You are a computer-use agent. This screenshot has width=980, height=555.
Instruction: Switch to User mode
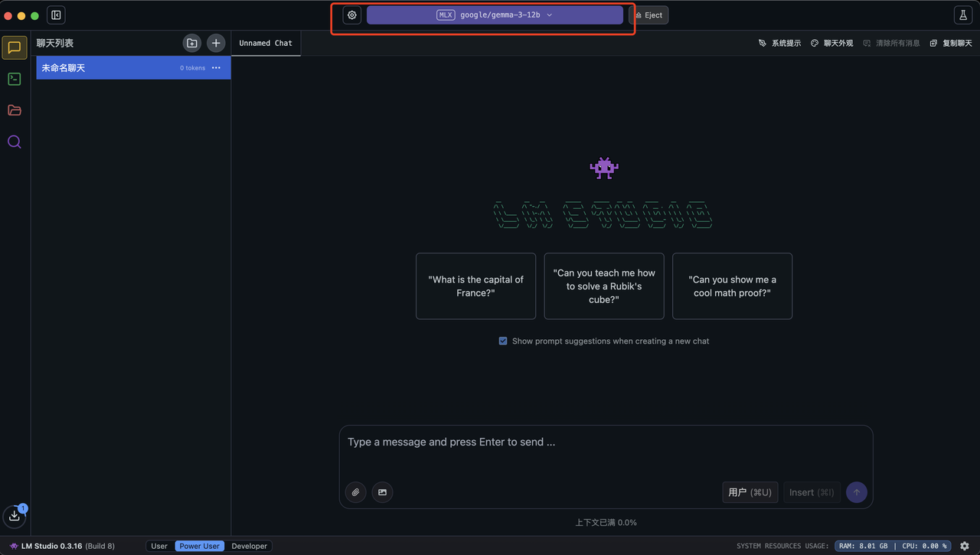click(x=159, y=546)
